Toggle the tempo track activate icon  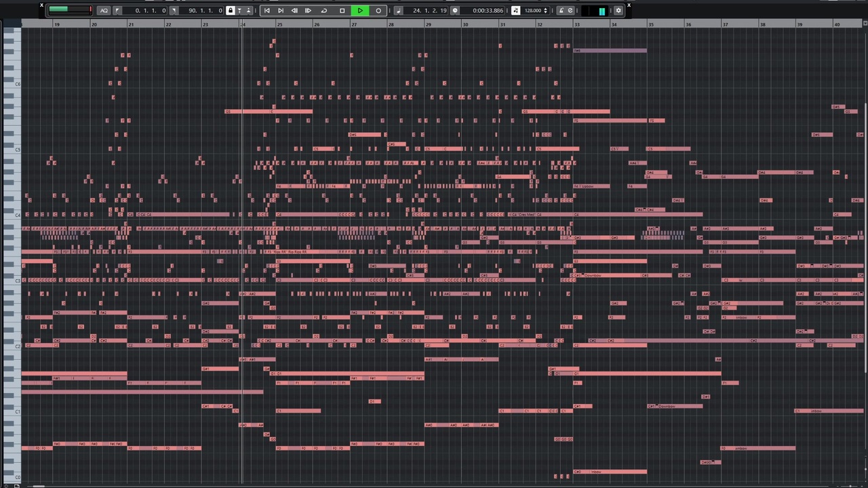click(x=516, y=11)
